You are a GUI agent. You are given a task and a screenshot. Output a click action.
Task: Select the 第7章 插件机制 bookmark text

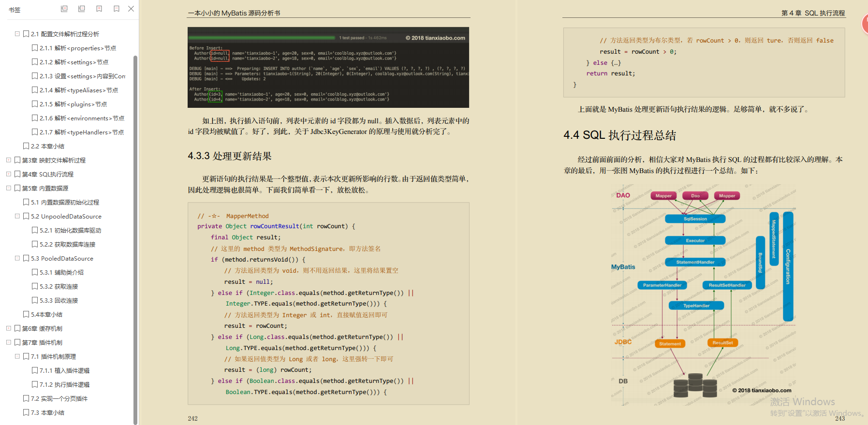pos(42,342)
